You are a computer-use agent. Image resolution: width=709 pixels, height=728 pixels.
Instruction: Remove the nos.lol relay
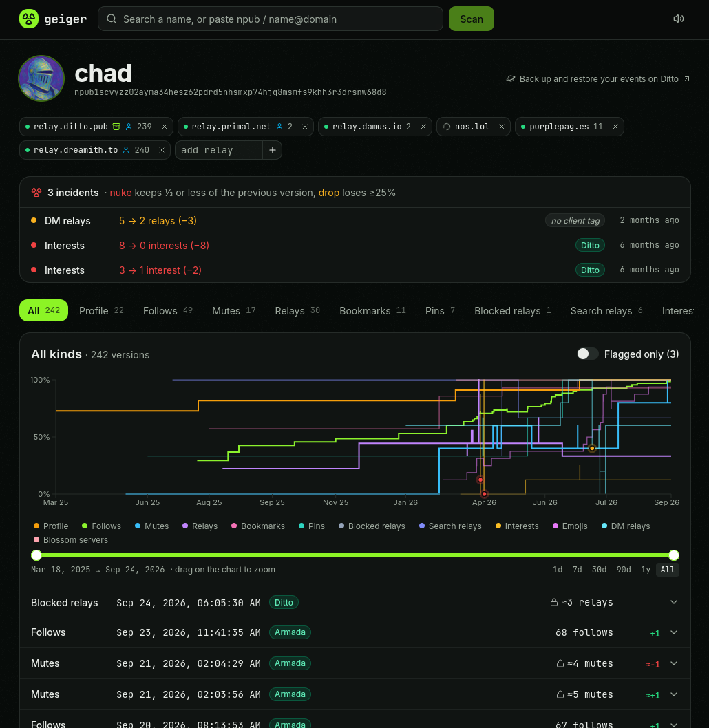click(501, 127)
